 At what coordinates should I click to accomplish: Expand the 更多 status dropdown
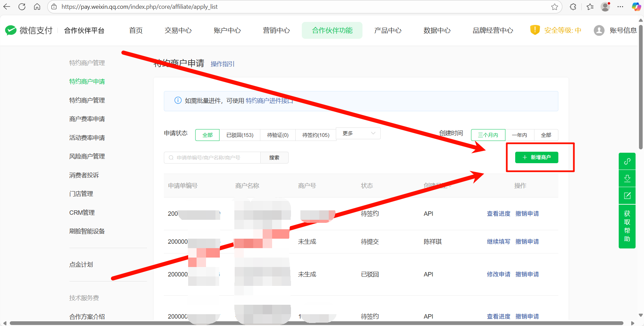click(358, 134)
